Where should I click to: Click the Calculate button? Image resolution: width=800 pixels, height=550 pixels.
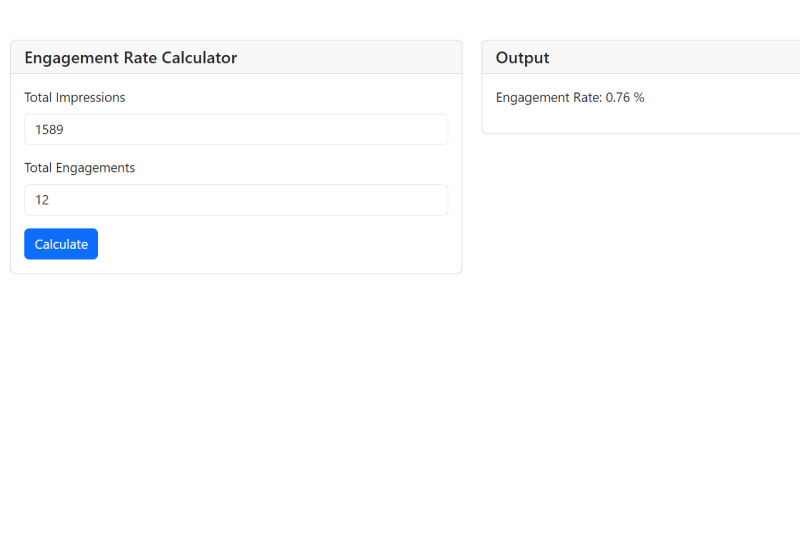61,244
